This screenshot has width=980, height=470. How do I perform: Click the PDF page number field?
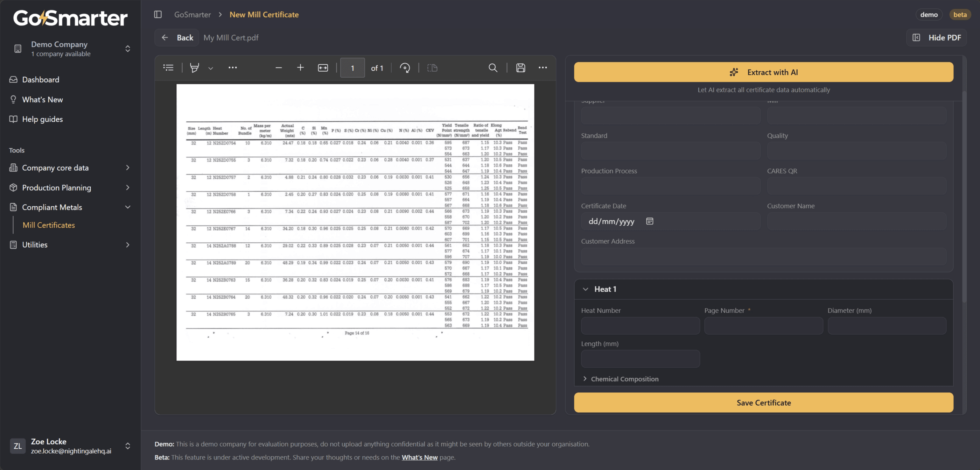pyautogui.click(x=352, y=68)
